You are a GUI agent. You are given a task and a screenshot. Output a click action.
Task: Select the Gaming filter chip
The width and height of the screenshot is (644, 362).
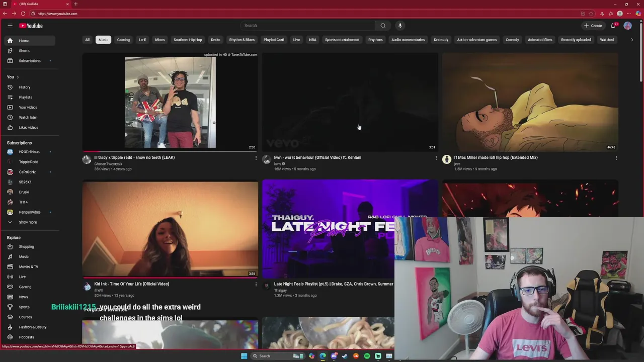click(x=123, y=40)
